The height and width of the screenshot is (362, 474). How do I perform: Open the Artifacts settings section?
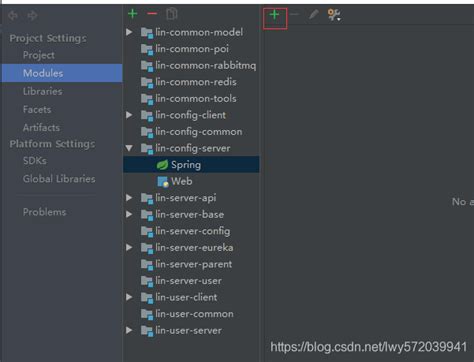41,127
